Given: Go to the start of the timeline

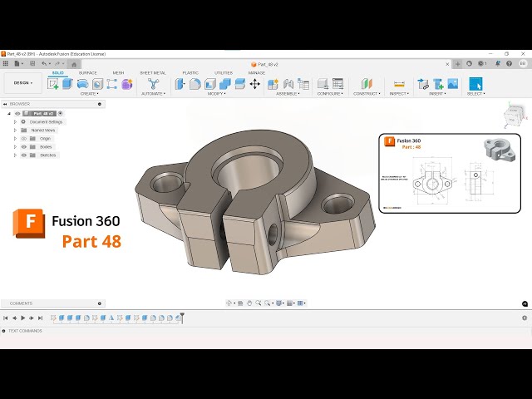Looking at the screenshot, I should (x=6, y=318).
